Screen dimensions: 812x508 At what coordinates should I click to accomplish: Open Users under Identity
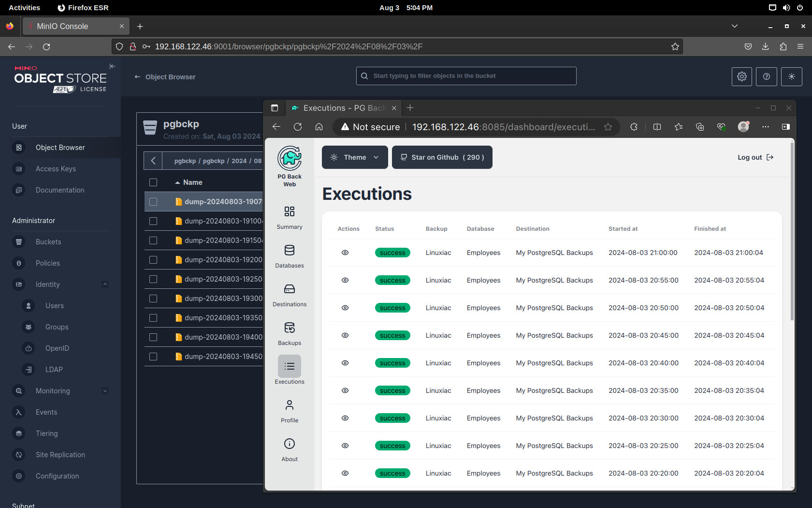pyautogui.click(x=54, y=306)
